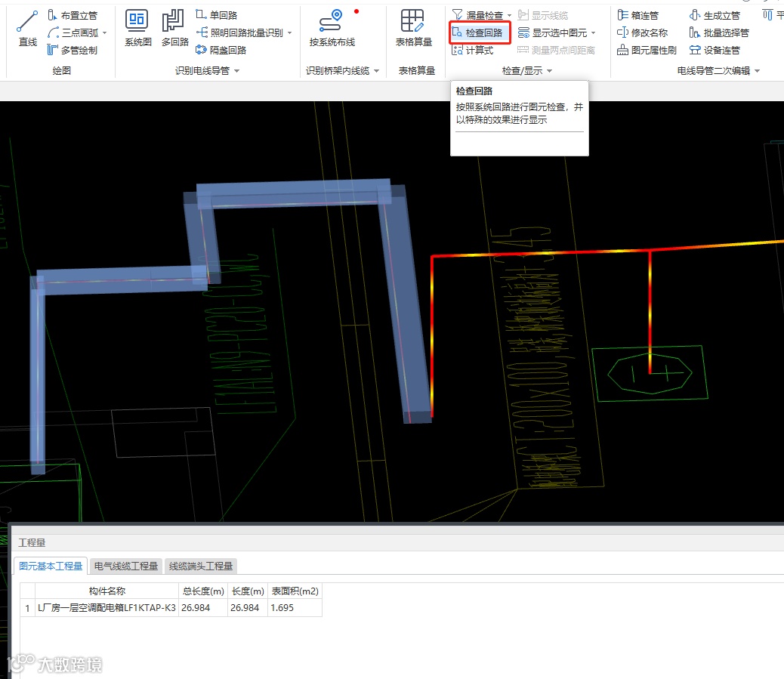Expand the 电线导管二次编辑 group menu
The height and width of the screenshot is (679, 784).
[x=757, y=71]
